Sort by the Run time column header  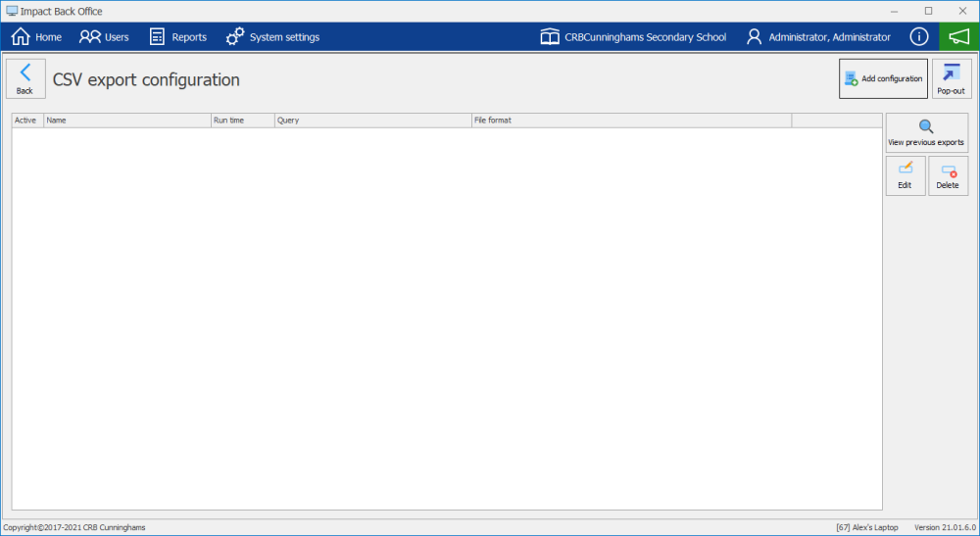[242, 121]
